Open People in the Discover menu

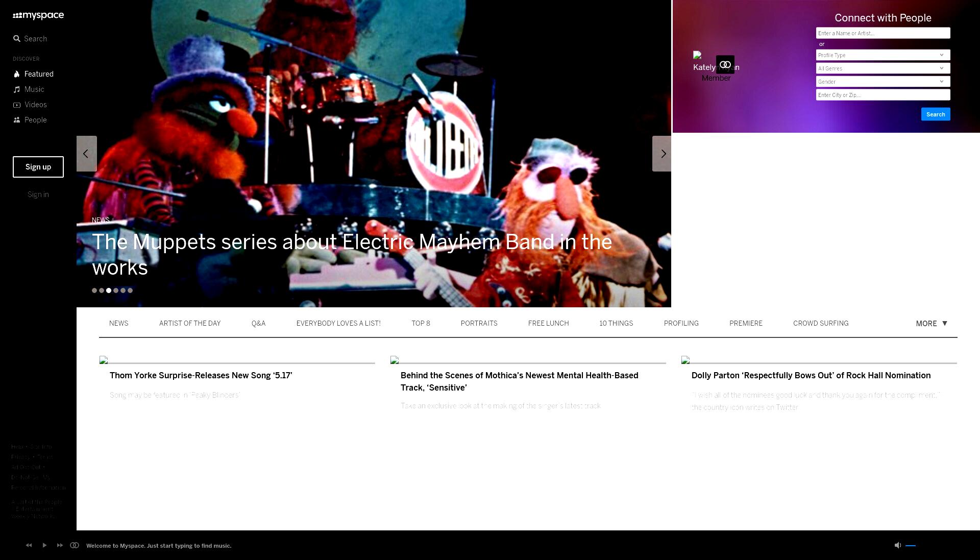[30, 120]
